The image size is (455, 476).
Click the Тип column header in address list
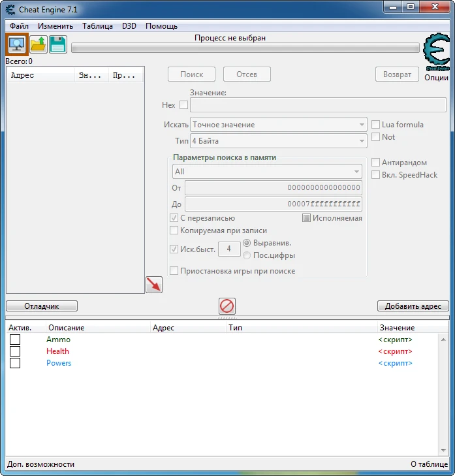point(302,328)
